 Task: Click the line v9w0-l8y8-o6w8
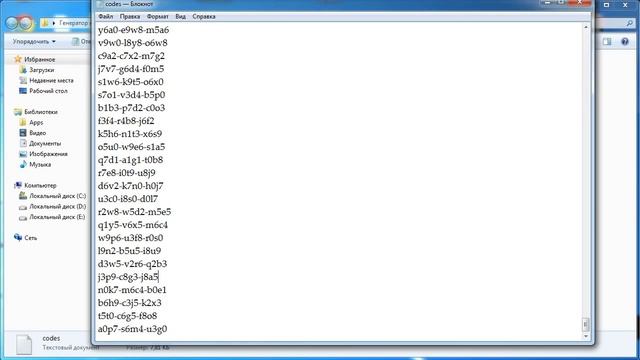(x=133, y=43)
